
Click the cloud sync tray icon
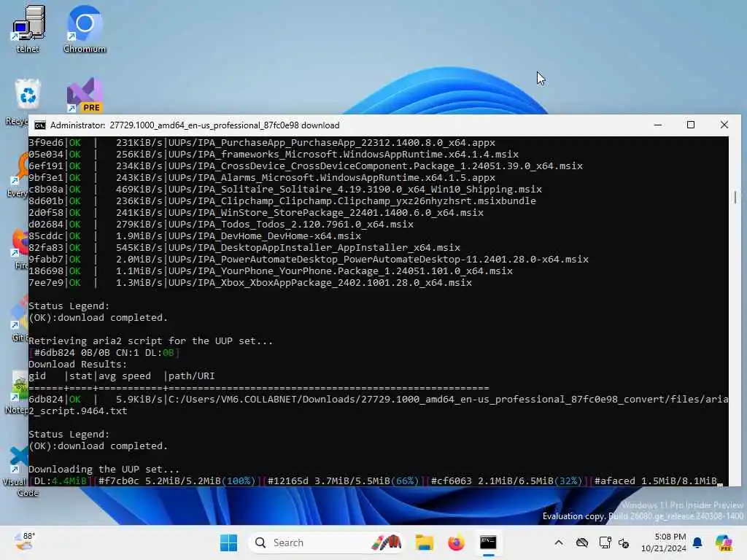pos(581,542)
